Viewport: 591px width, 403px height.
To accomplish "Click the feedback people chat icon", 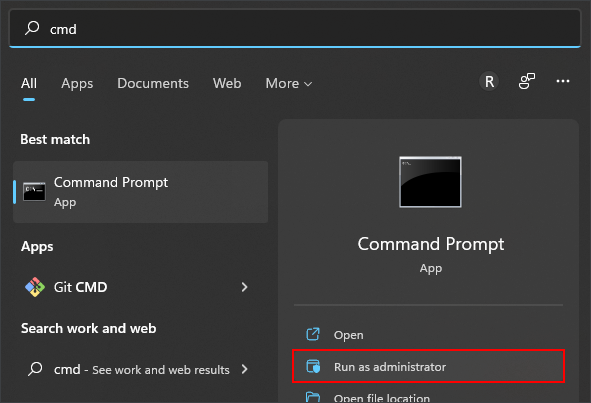I will tap(527, 81).
